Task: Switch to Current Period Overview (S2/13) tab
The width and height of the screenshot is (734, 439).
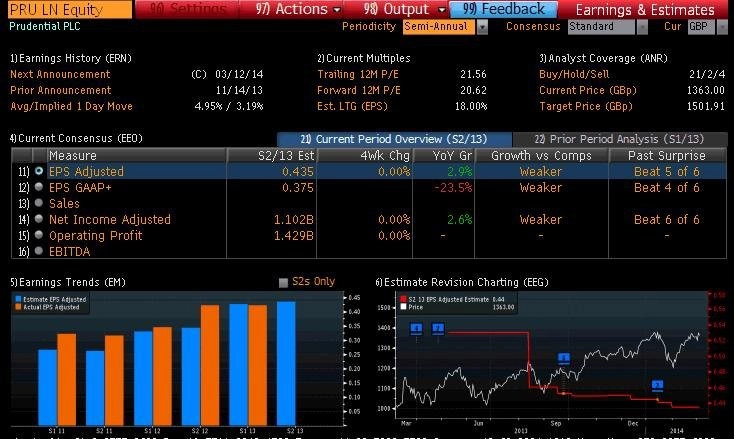Action: pos(394,139)
